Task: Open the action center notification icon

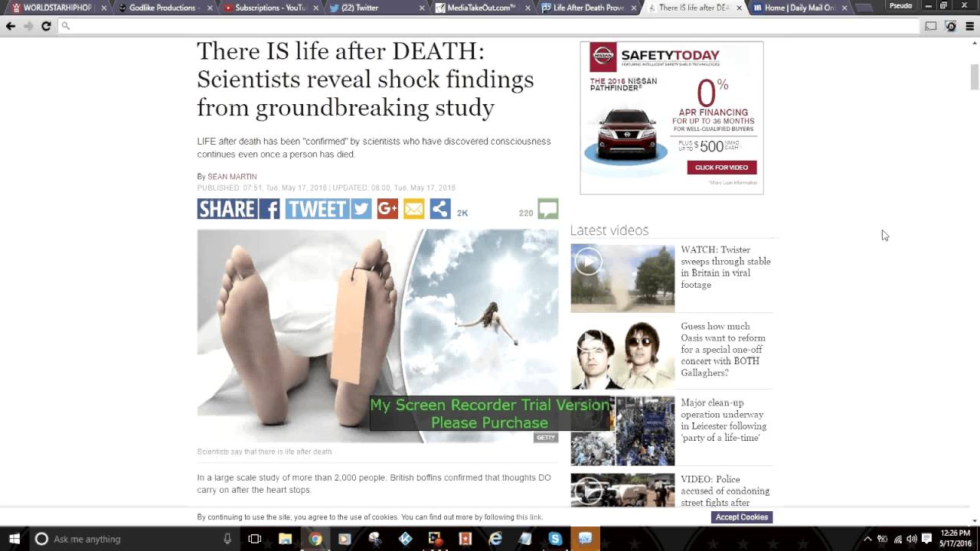Action: click(x=926, y=539)
